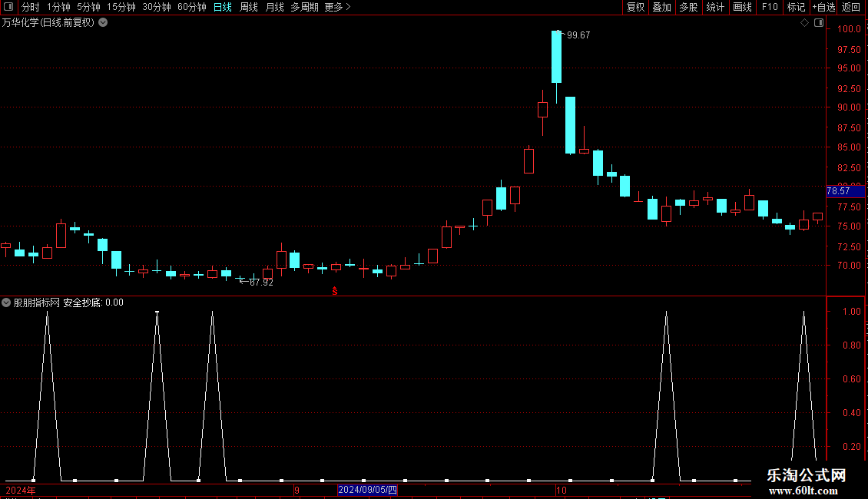Open the 复权 adjustment menu
868x499 pixels.
(635, 7)
